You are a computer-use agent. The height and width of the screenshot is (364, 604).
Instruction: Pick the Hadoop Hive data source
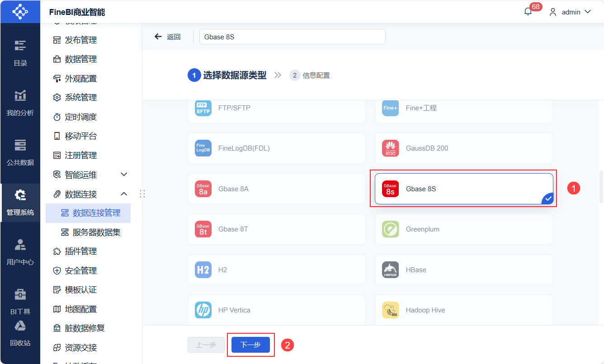click(x=464, y=310)
